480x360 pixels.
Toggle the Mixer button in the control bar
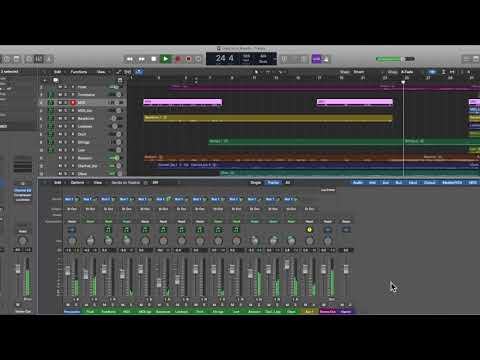pyautogui.click(x=39, y=59)
